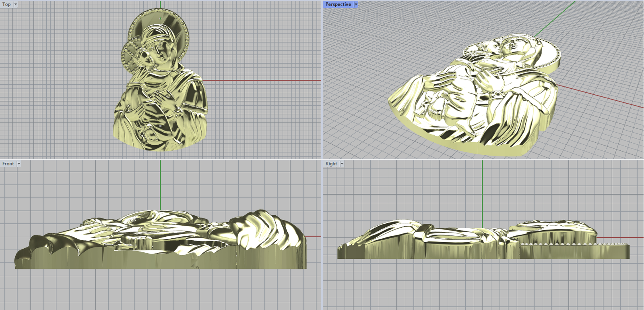Open the Top viewport dropdown arrow
The width and height of the screenshot is (644, 310).
(x=16, y=4)
